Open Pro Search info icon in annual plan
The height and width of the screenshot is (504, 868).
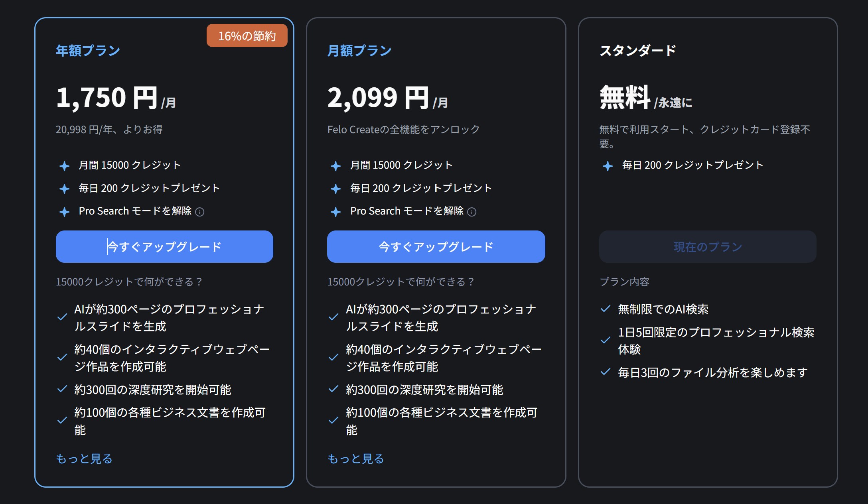[200, 212]
